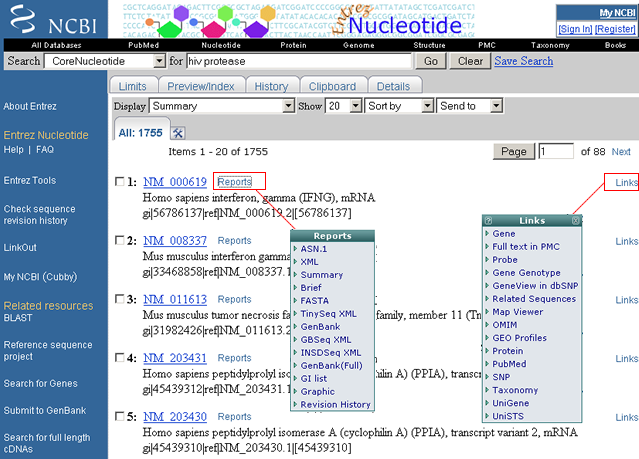
Task: Click Reports next to NM_000619
Action: 234,182
